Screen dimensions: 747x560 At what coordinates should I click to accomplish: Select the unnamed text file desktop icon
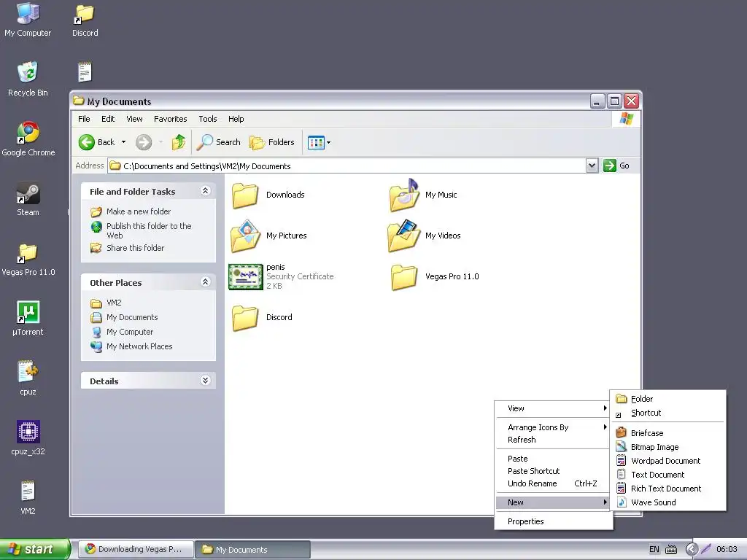pos(85,72)
